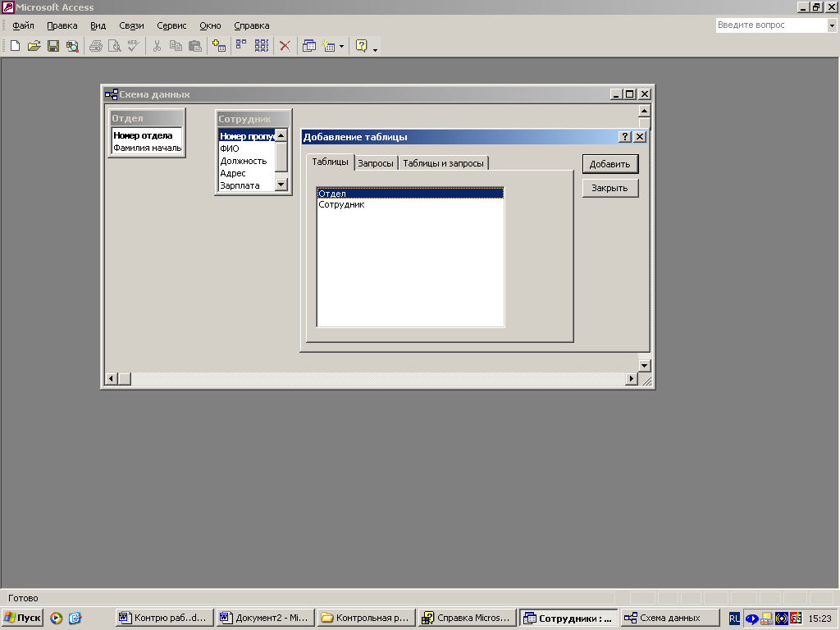Click Схема данных horizontal scroll right arrow
This screenshot has height=630, width=840.
(x=631, y=379)
